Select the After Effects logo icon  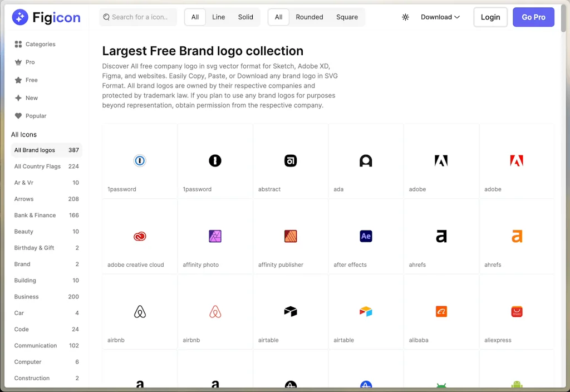(x=366, y=236)
